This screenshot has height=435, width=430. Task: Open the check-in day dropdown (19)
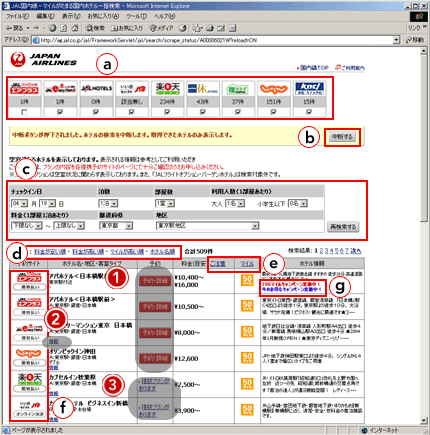click(x=47, y=203)
